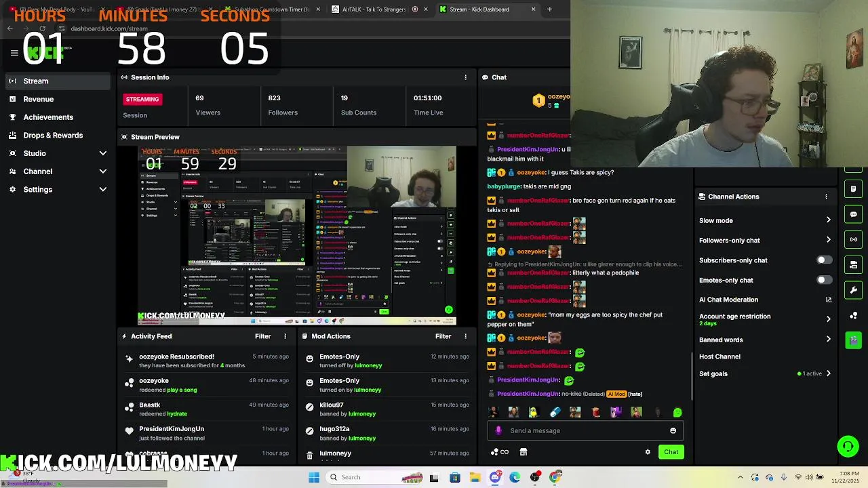Open the emoji picker in chat input
Screen dimensions: 868x488
pos(673,430)
